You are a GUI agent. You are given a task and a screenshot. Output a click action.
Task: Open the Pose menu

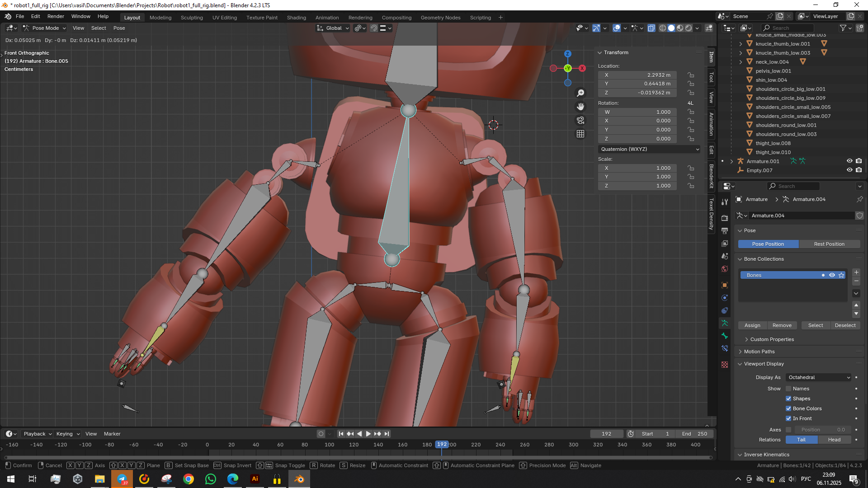[119, 28]
